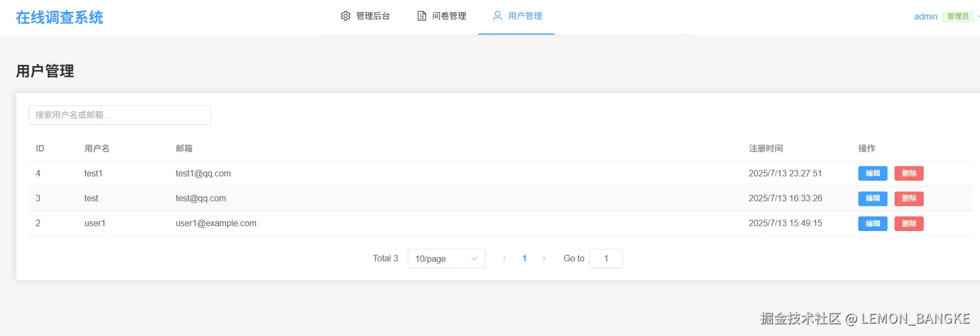980x336 pixels.
Task: Click the 邮箱 column header
Action: (x=184, y=148)
